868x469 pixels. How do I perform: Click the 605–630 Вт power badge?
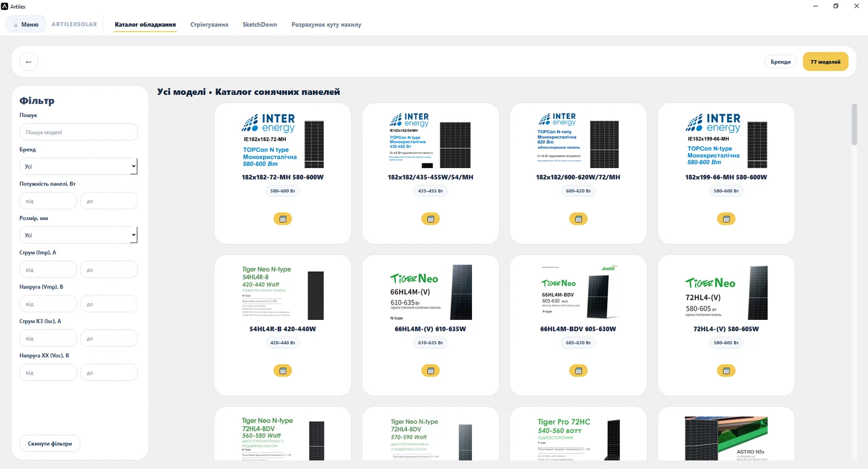(x=578, y=343)
